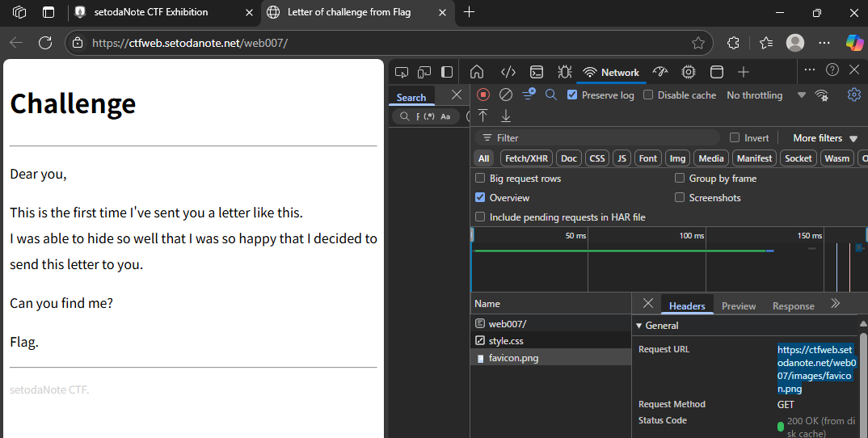Enable Big request rows
The width and height of the screenshot is (868, 438).
[480, 179]
